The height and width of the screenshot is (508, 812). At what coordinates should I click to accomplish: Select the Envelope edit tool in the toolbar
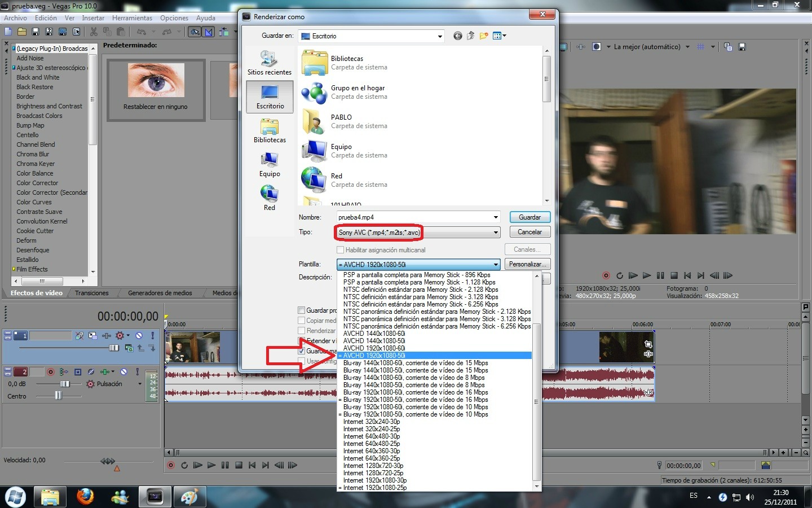click(x=208, y=32)
